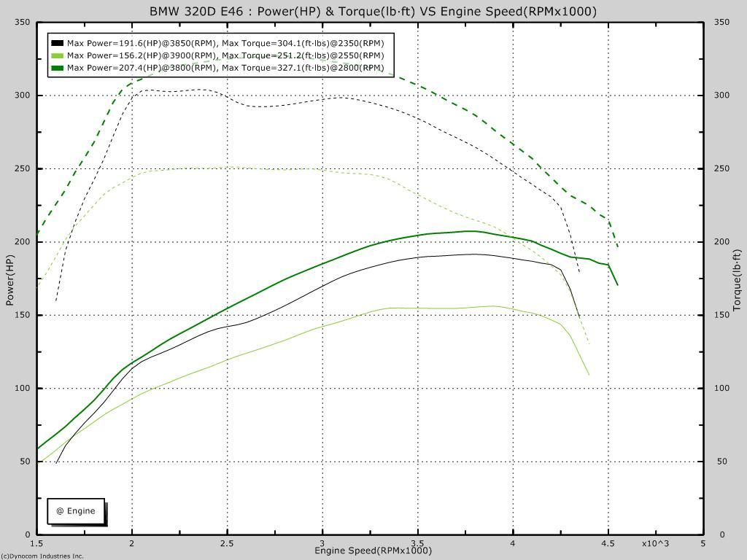Click the left axis value '200'
This screenshot has height=560, width=747.
[23, 242]
